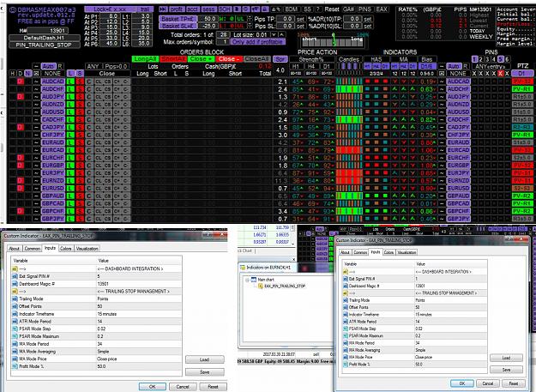Toggle PIN number 1 in the PINS header
This screenshot has width=536, height=392.
tap(474, 59)
